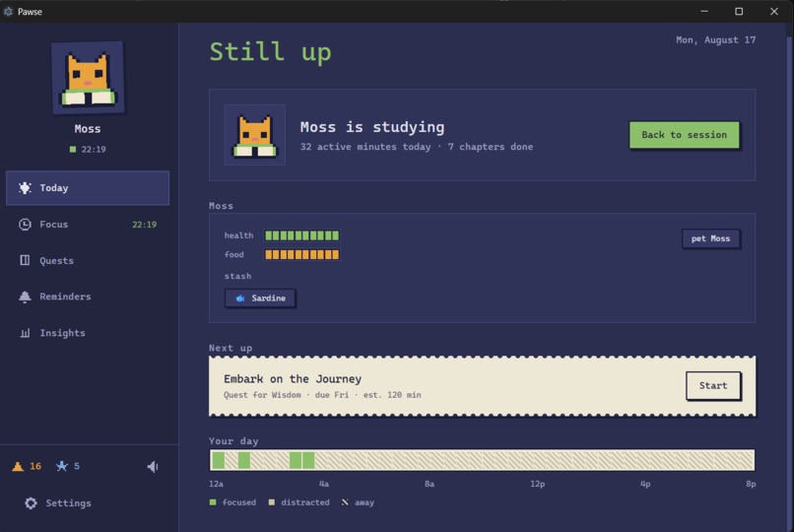Return via Back to session button
The height and width of the screenshot is (532, 794).
(x=684, y=135)
